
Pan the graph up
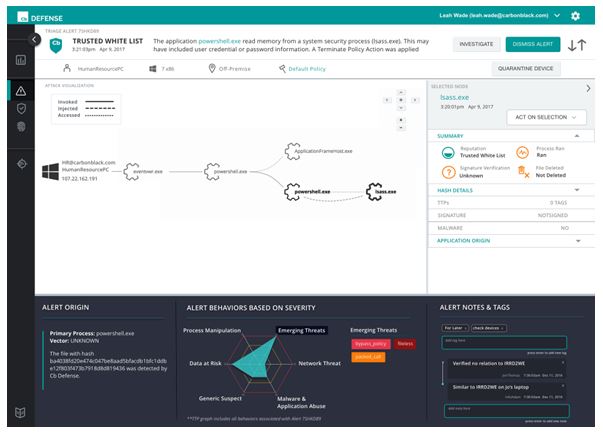[x=401, y=92]
